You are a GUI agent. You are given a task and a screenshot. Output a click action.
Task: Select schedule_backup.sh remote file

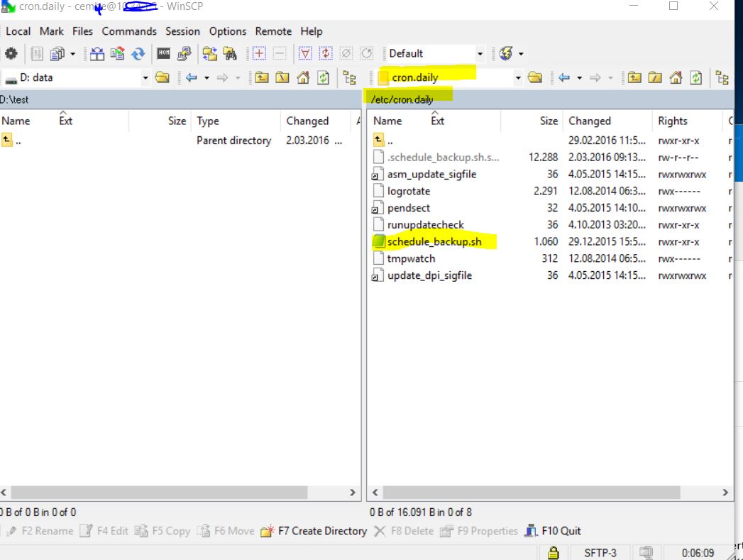coord(434,241)
